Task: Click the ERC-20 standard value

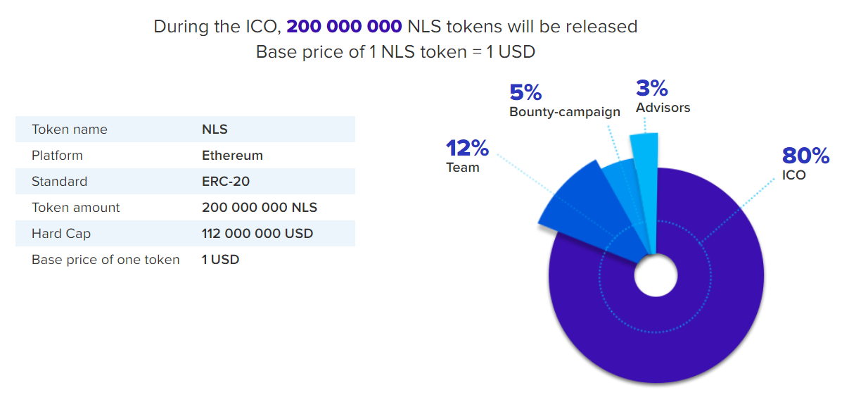Action: coord(225,182)
